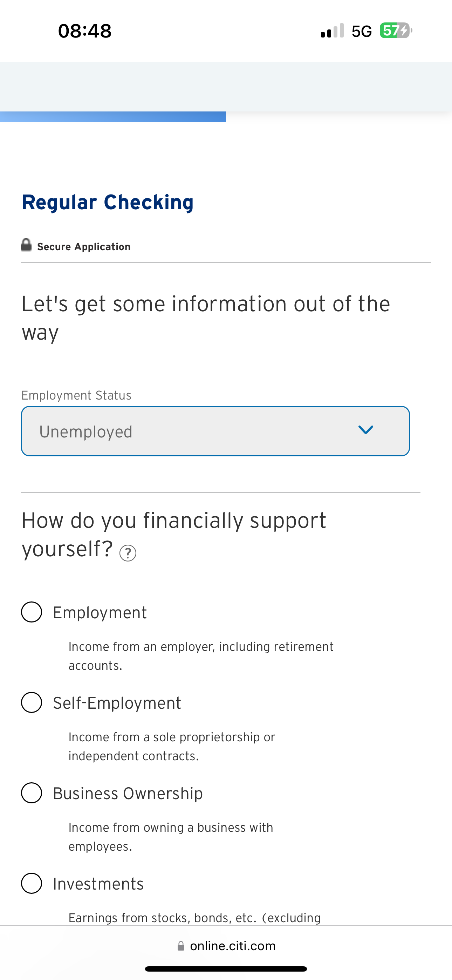Tap the help question mark icon
Viewport: 452px width, 980px height.
(x=128, y=553)
